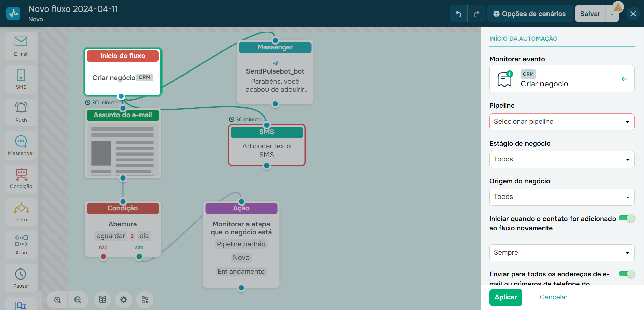Click '30 minuto' delay above SMS block
This screenshot has height=310, width=644.
[245, 119]
